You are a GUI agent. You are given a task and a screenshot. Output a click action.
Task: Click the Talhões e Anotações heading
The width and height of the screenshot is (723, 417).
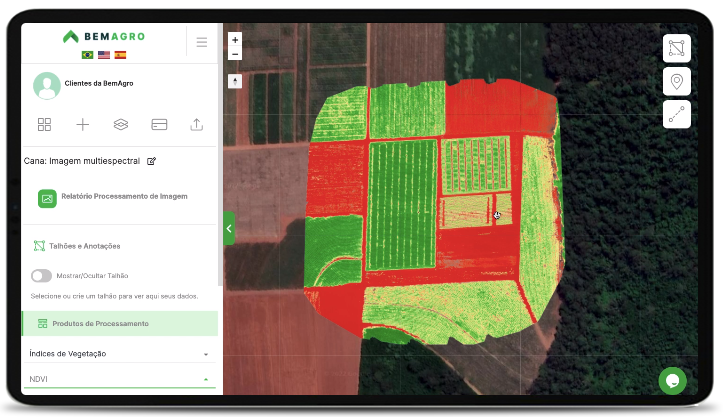(85, 246)
